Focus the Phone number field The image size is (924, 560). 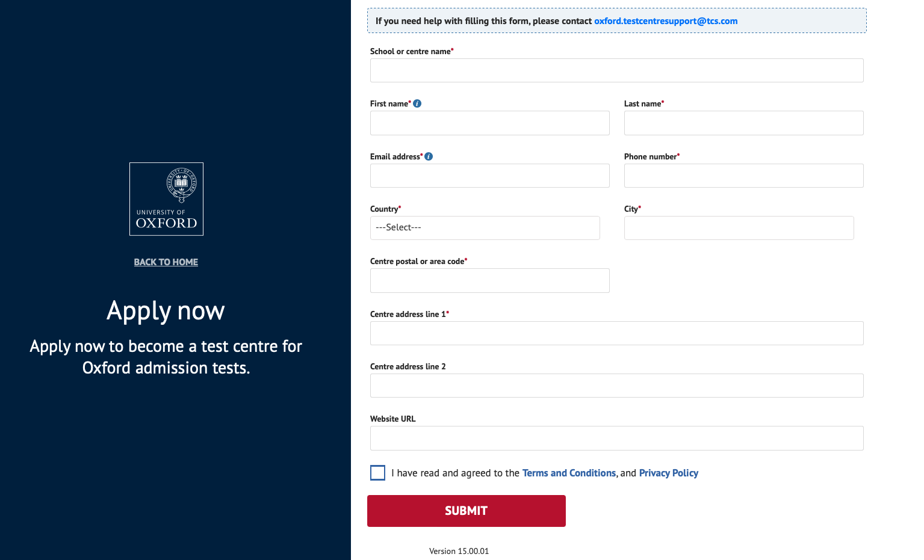(743, 176)
